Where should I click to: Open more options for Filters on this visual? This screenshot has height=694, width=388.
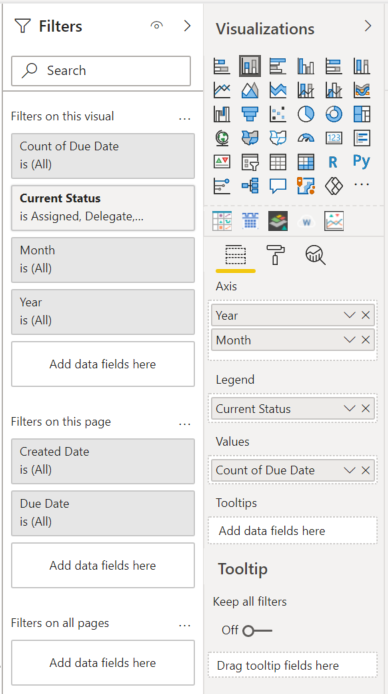coord(184,118)
